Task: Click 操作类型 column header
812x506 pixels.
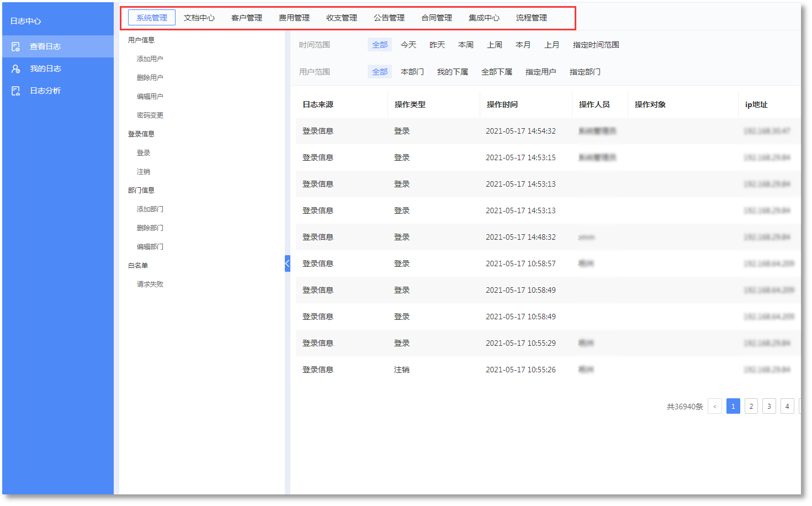Action: coord(410,104)
